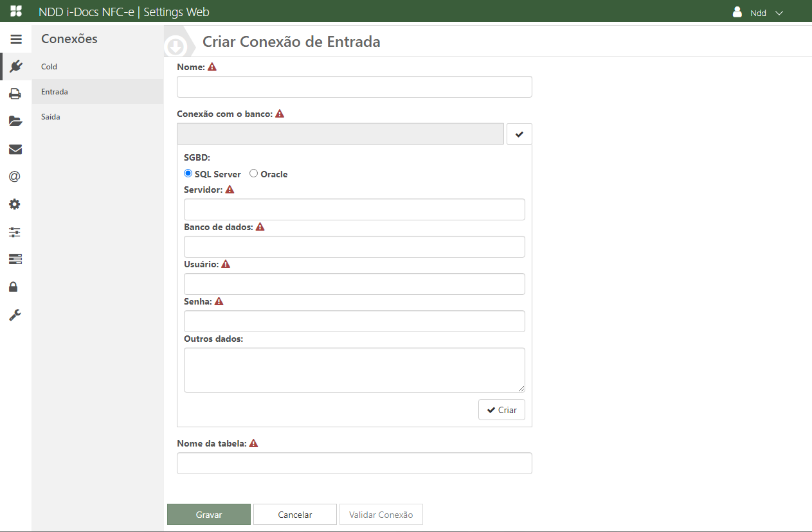Toggle the database connection checkmark button
This screenshot has height=532, width=812.
point(519,134)
